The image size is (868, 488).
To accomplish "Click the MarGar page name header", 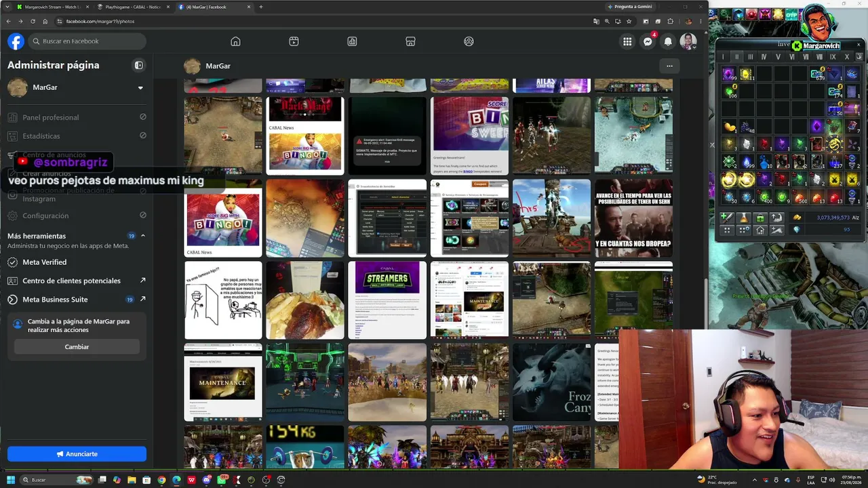I will point(218,66).
